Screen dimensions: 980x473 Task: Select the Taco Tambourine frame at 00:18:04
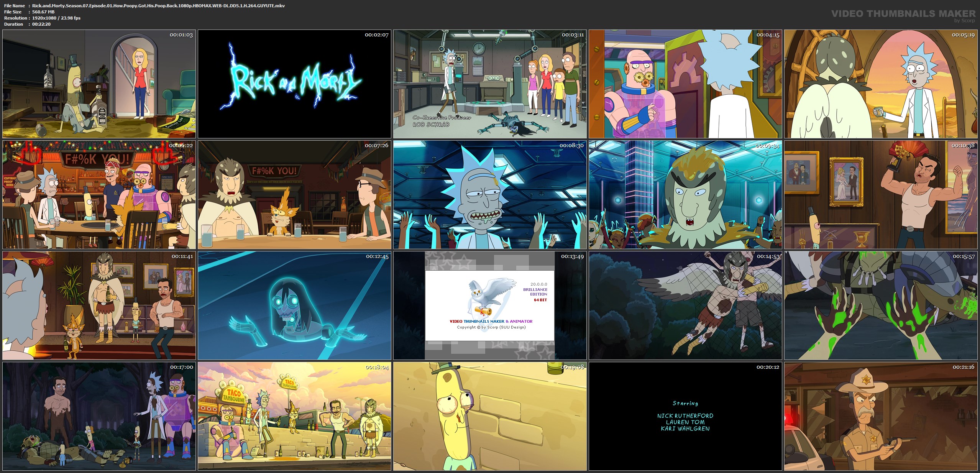[x=294, y=416]
